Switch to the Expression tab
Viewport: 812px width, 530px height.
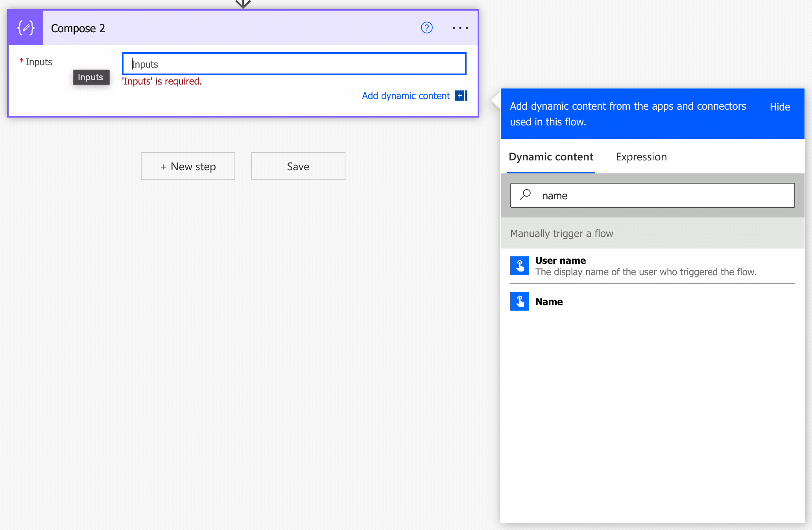(641, 157)
